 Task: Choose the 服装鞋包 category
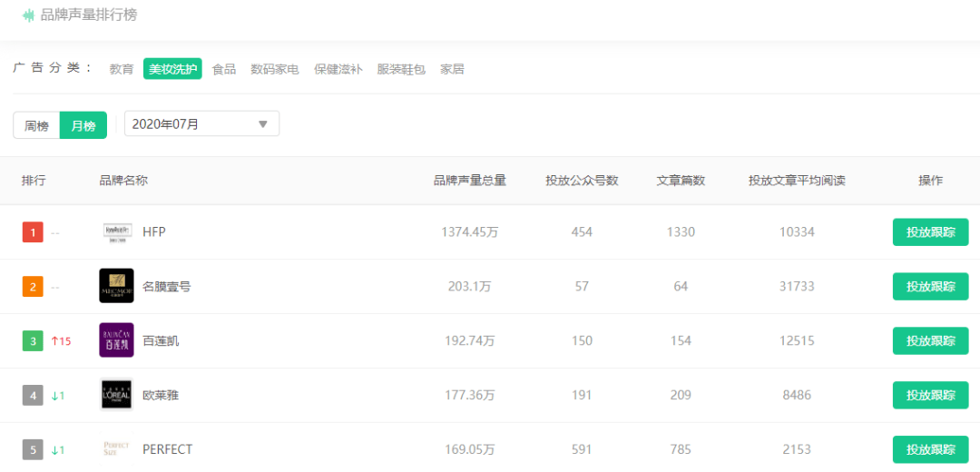coord(401,69)
